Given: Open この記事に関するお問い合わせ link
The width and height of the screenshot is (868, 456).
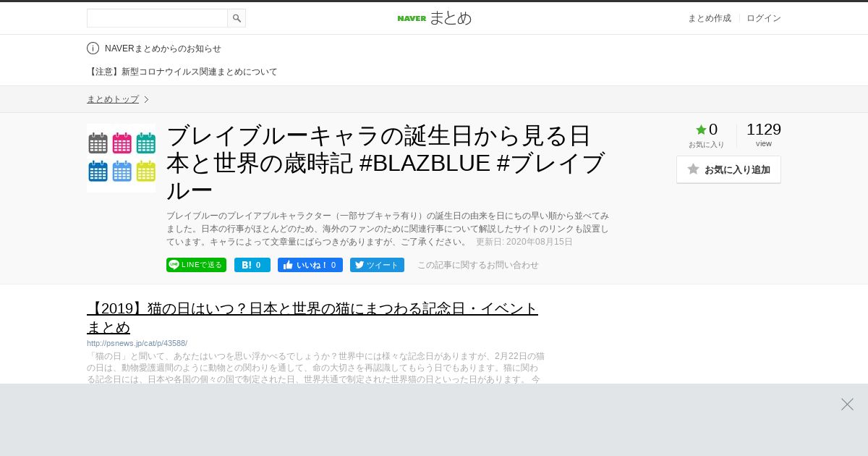Looking at the screenshot, I should [478, 265].
